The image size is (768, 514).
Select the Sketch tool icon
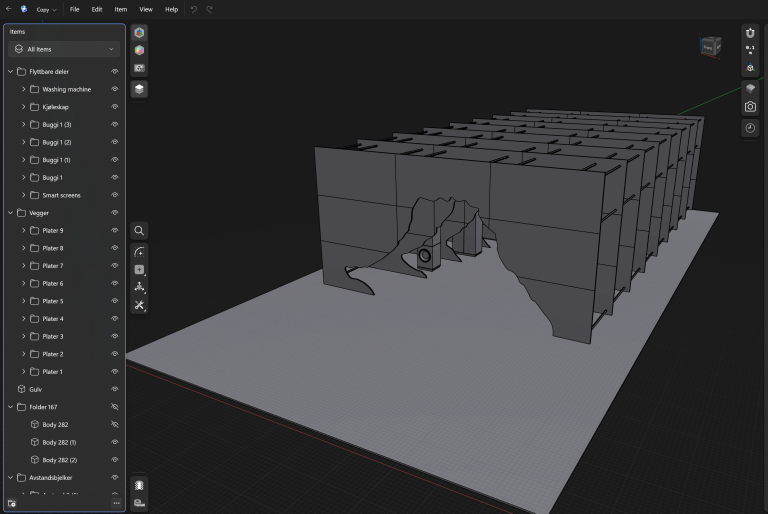pyautogui.click(x=139, y=252)
